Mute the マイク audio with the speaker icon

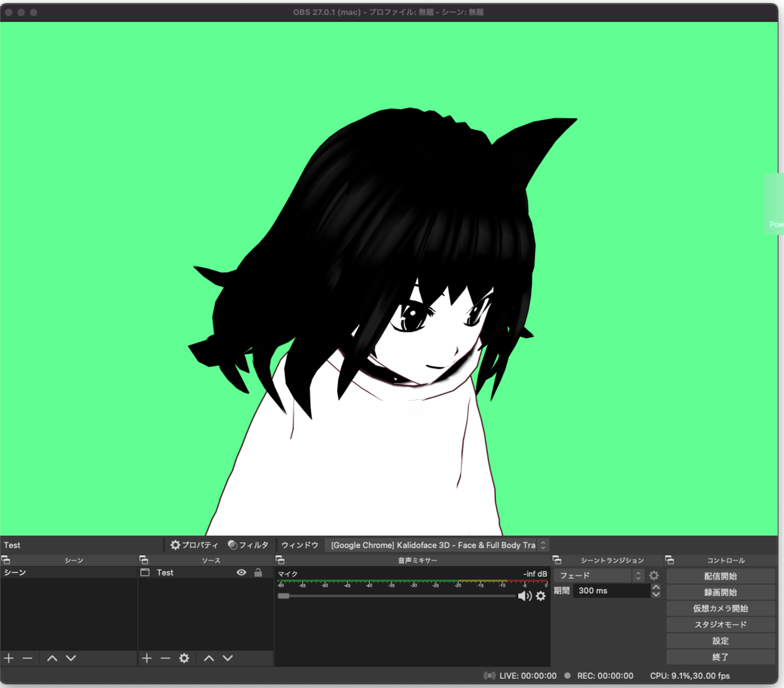pyautogui.click(x=525, y=596)
